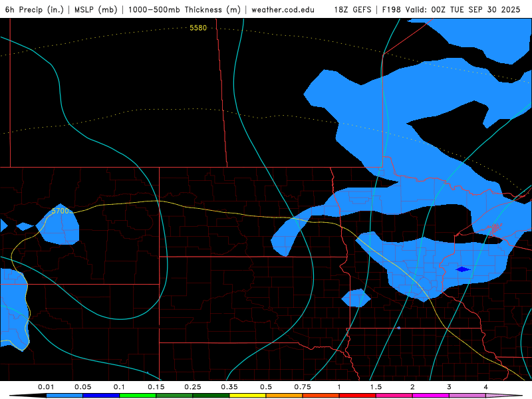The image size is (532, 399).
Task: Select the dark orange 0.75–1 legend swatch
Action: pyautogui.click(x=321, y=396)
